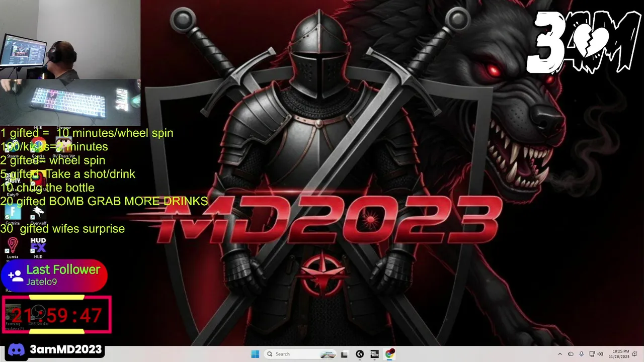Select the OBS Studio desktop shortcut
The height and width of the screenshot is (362, 644).
coord(38,315)
